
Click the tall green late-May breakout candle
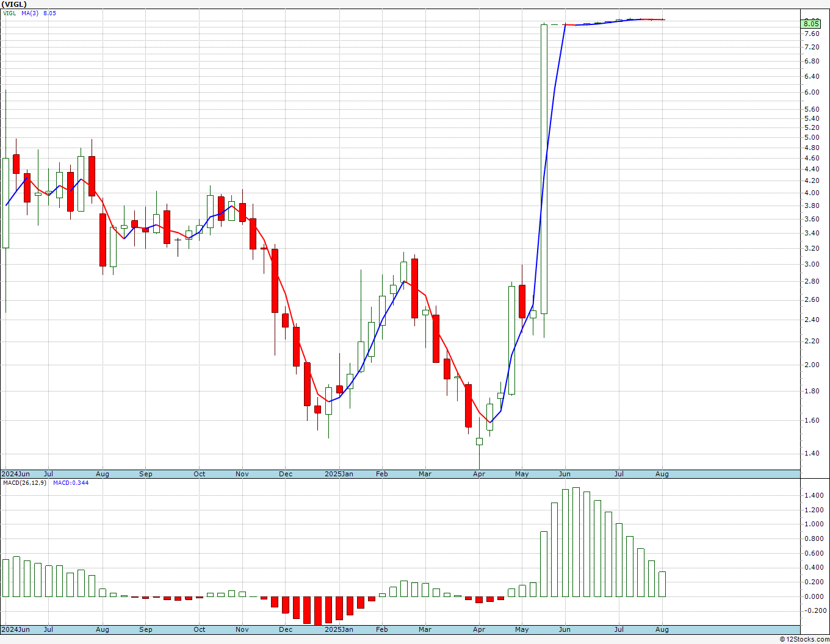[544, 169]
